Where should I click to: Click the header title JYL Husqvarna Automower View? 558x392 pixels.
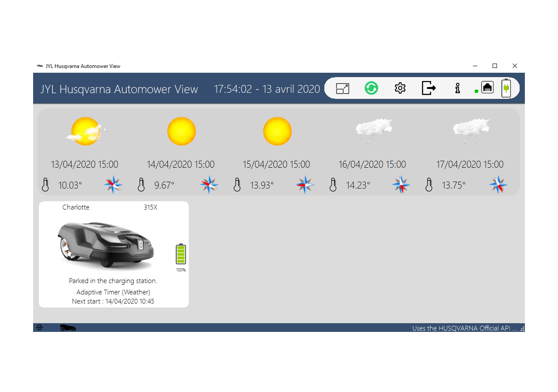click(119, 89)
